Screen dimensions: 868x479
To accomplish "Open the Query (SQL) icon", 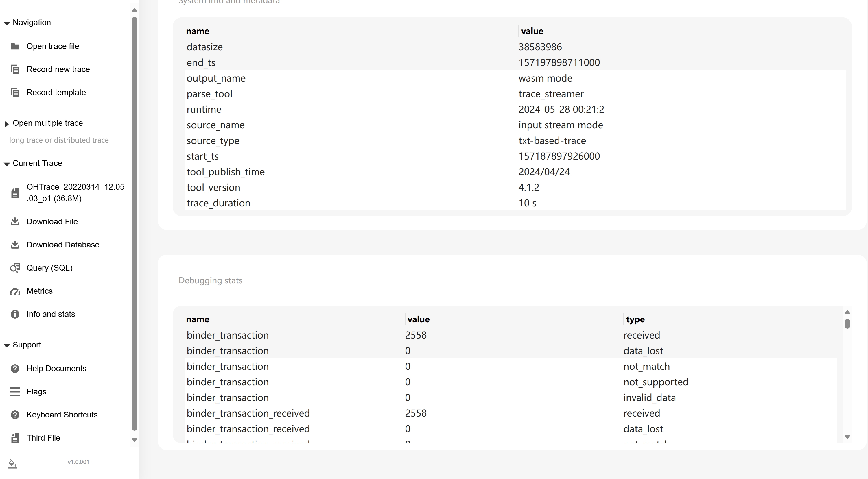I will 15,268.
